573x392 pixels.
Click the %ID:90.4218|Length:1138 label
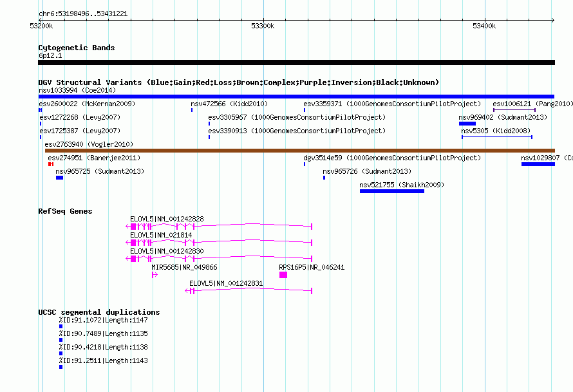104,348
